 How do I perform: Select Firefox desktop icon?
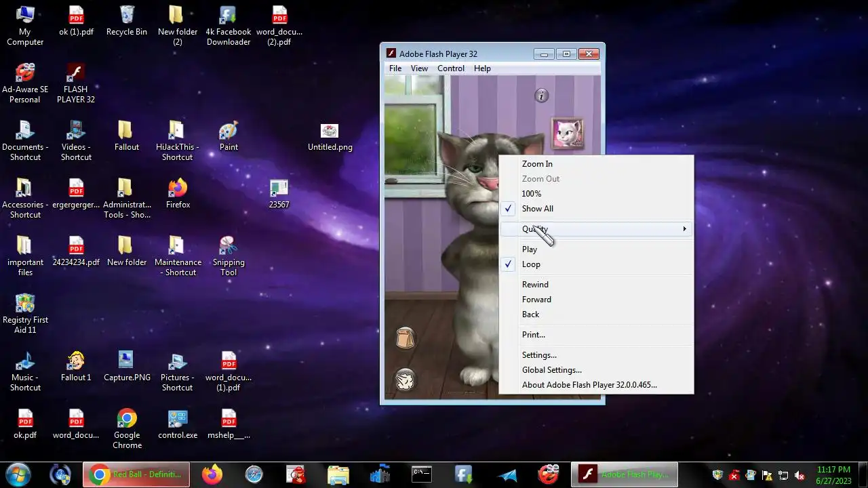(178, 194)
